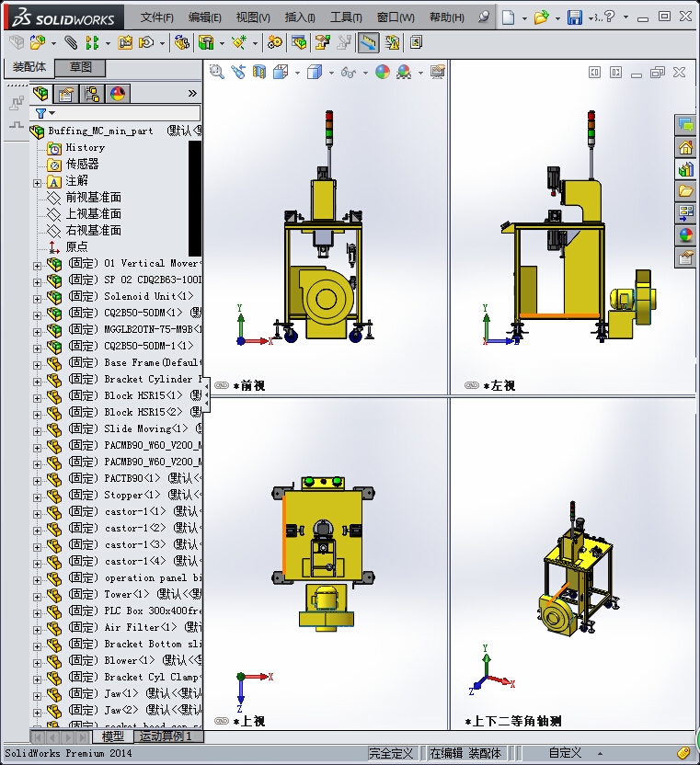This screenshot has height=765, width=700.
Task: Click the Open file icon
Action: (542, 17)
